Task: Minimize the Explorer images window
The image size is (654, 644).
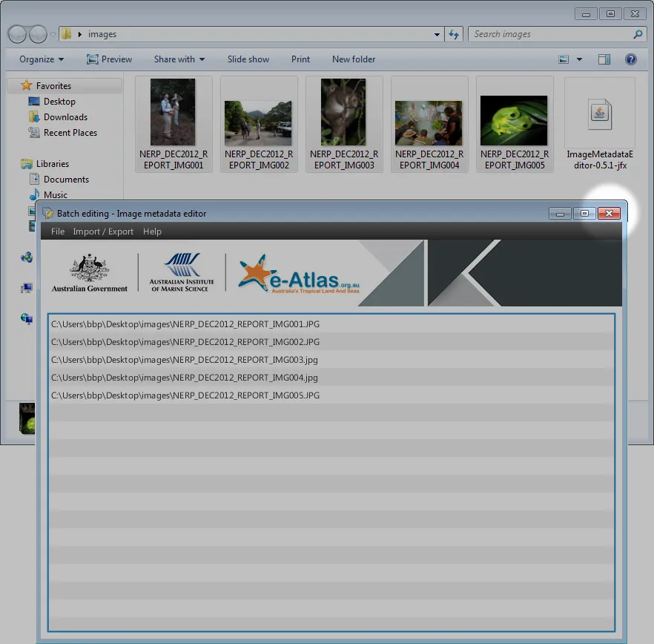Action: click(586, 14)
